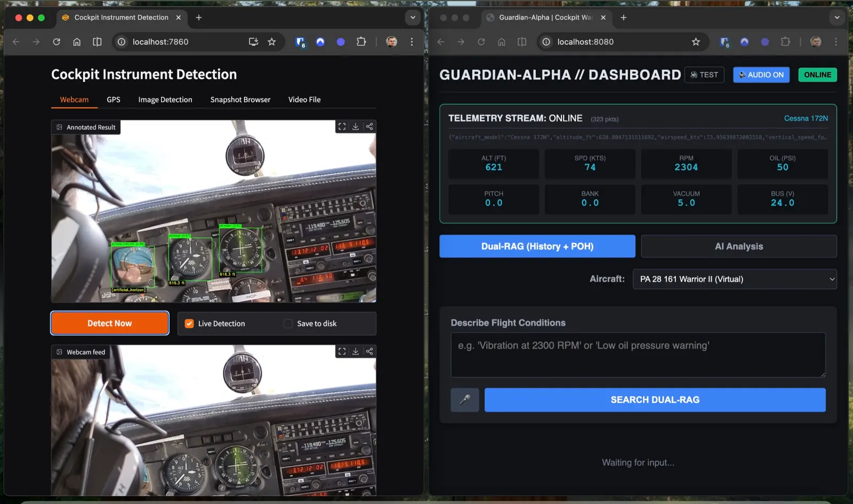Click the Cessna 172N label
The height and width of the screenshot is (504, 853).
pos(806,118)
